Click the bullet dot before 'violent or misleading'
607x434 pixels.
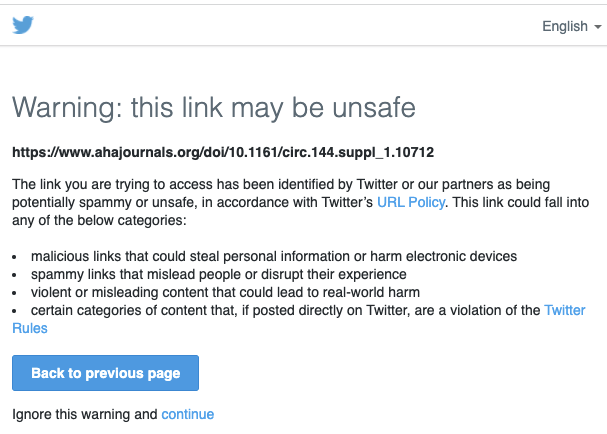15,294
